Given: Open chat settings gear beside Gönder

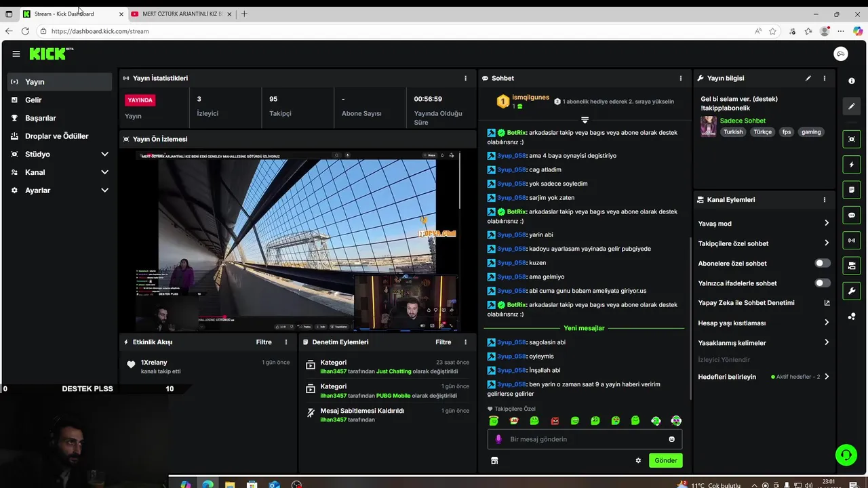Looking at the screenshot, I should 638,461.
